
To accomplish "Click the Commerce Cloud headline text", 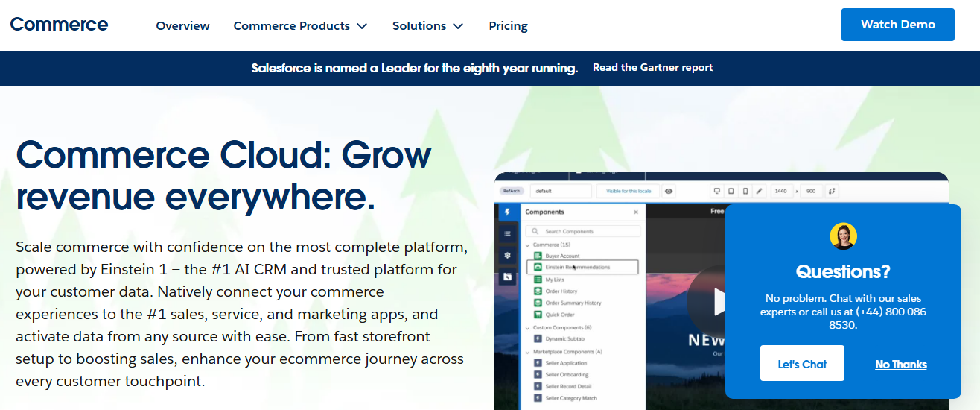I will tap(224, 175).
